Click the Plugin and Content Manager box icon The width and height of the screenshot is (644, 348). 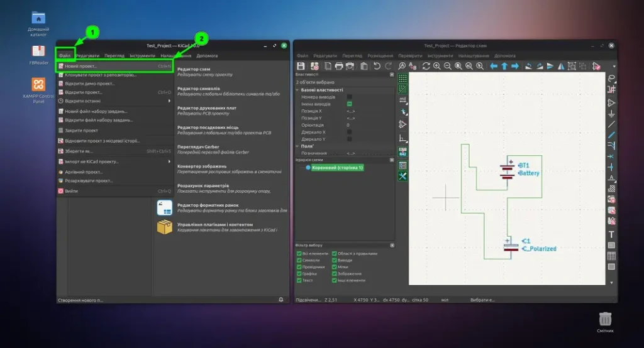164,227
